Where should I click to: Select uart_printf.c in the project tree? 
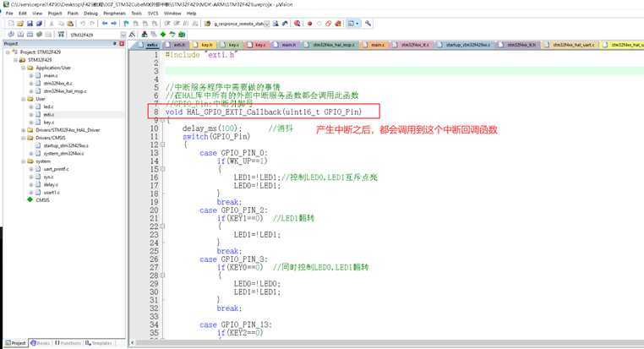tap(57, 169)
